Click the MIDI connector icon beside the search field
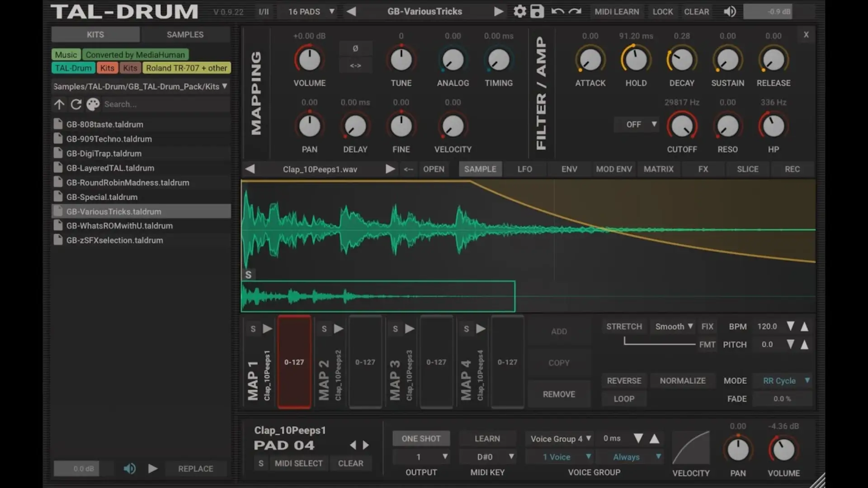The height and width of the screenshot is (488, 868). coord(93,104)
